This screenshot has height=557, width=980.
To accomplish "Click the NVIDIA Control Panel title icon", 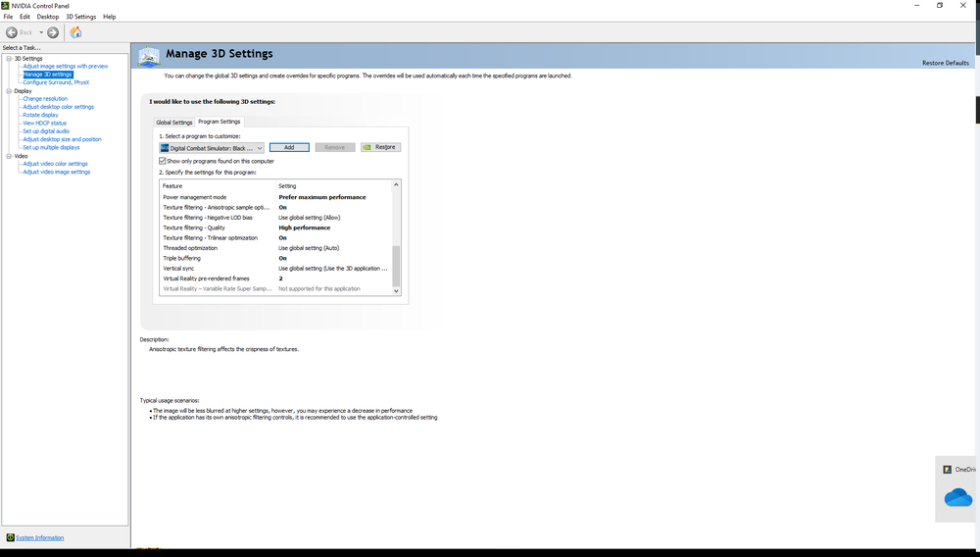I will 5,6.
